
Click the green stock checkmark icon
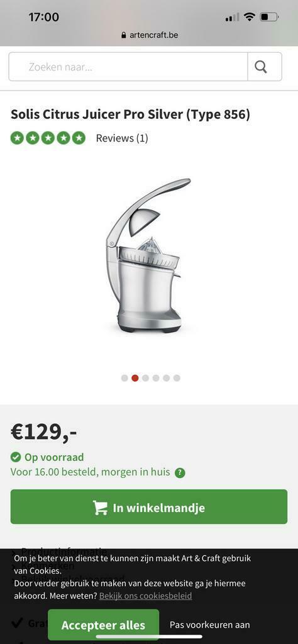(16, 457)
